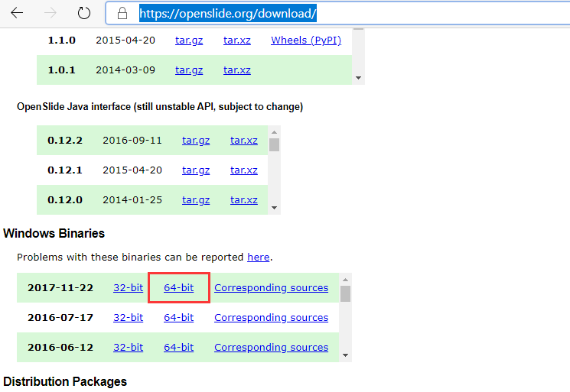
Task: Download tar.gz for Java 0.12.2
Action: pos(196,140)
